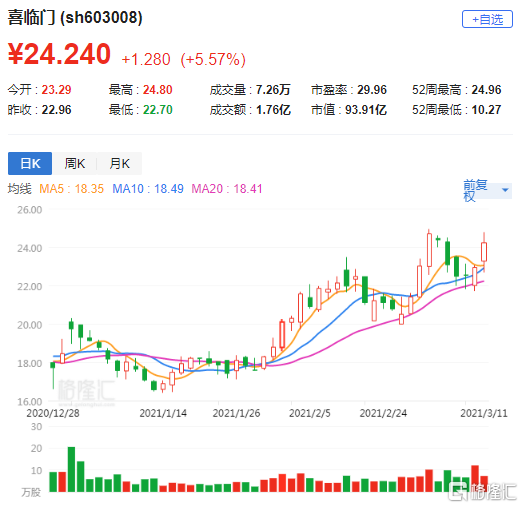Switch to the 月K monthly chart tab
This screenshot has width=523, height=508.
tap(119, 163)
